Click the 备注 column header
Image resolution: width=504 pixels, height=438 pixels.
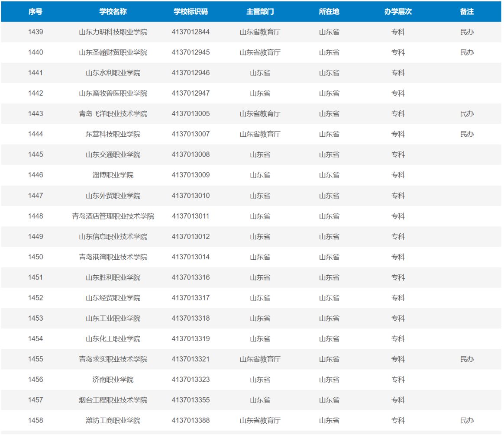pos(467,12)
